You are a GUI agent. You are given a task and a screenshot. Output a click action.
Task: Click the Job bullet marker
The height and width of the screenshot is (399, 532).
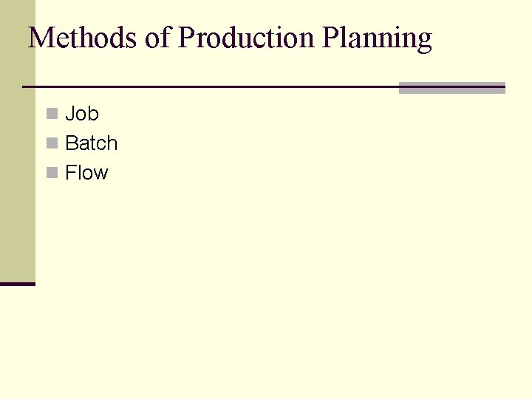51,114
